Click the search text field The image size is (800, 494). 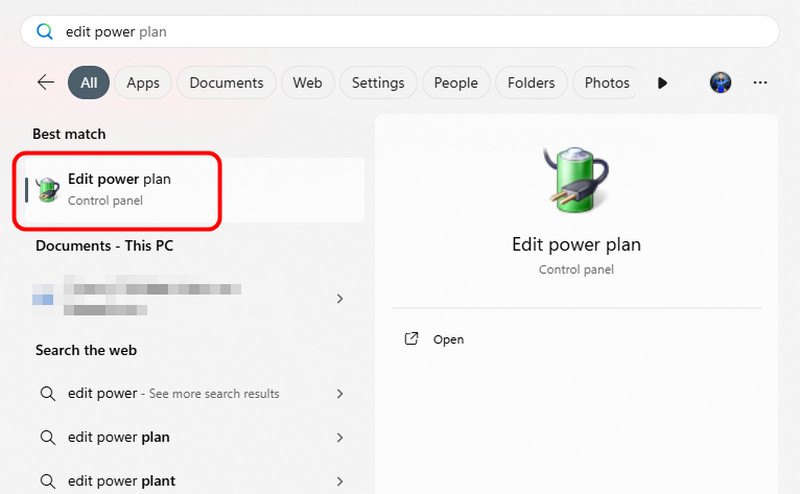(x=400, y=32)
